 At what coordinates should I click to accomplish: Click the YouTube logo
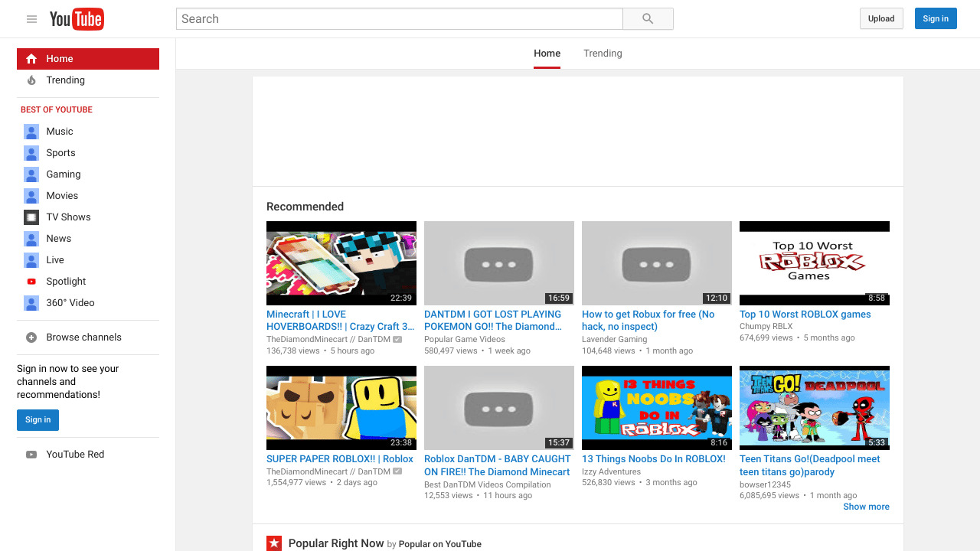pyautogui.click(x=77, y=19)
